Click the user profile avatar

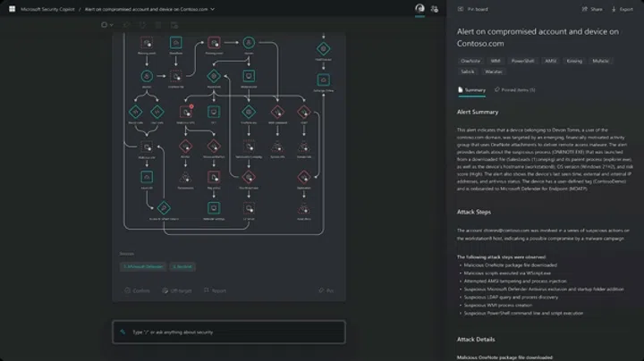tap(419, 9)
